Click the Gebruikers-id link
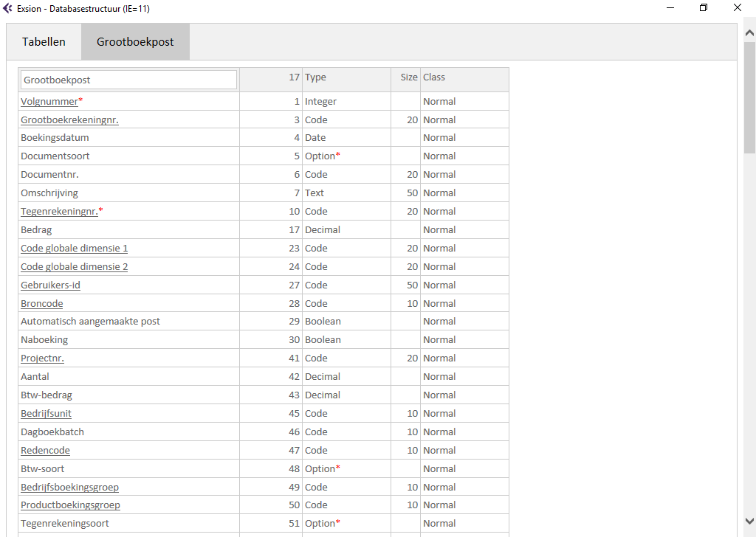The width and height of the screenshot is (756, 537). pos(51,285)
